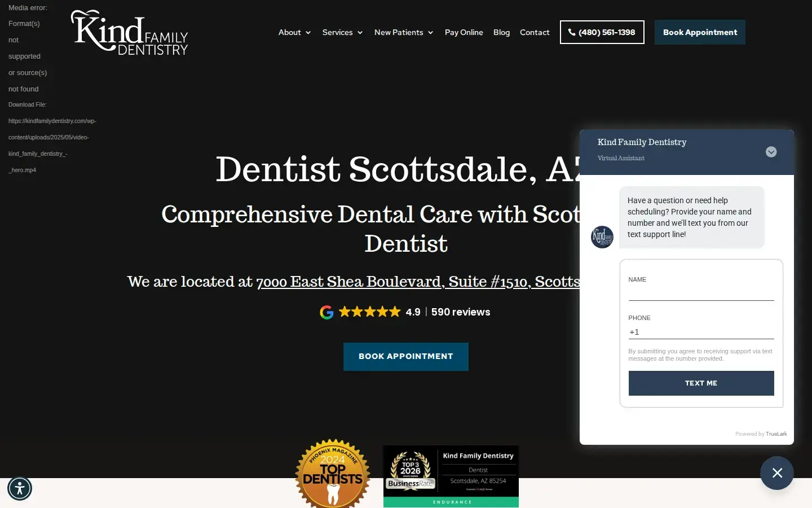Submit the TEXT ME button
812x508 pixels.
701,383
